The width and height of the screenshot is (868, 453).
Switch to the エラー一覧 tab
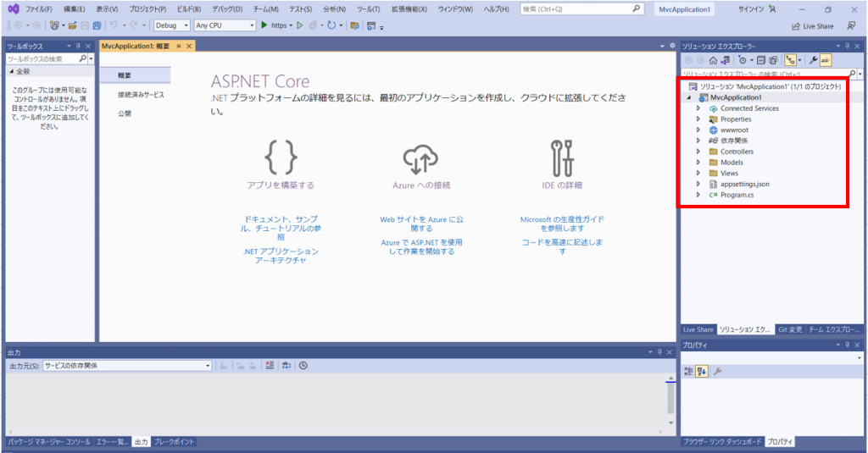(113, 442)
